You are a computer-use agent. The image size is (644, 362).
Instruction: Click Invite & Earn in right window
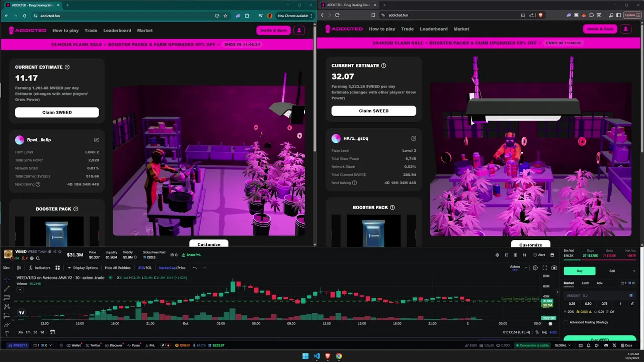point(600,29)
